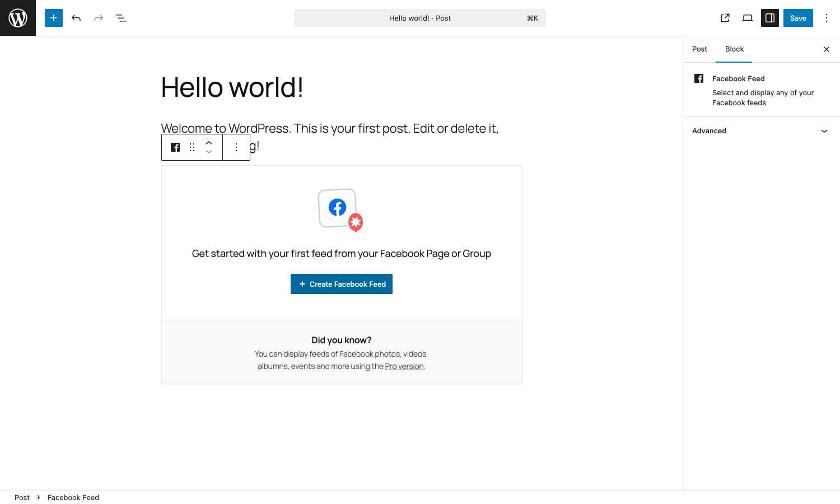Open the Document Overview list view
The image size is (840, 504).
121,18
